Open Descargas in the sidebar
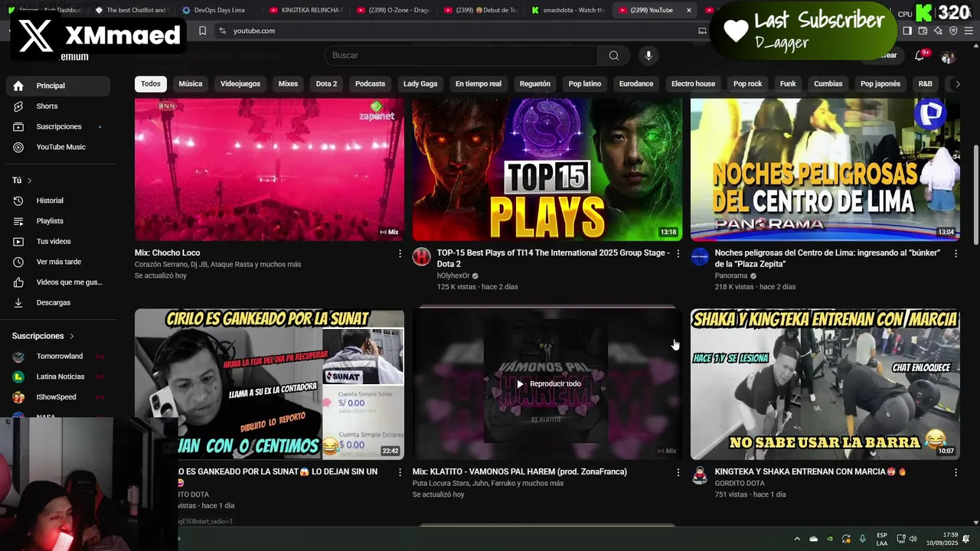 58,302
